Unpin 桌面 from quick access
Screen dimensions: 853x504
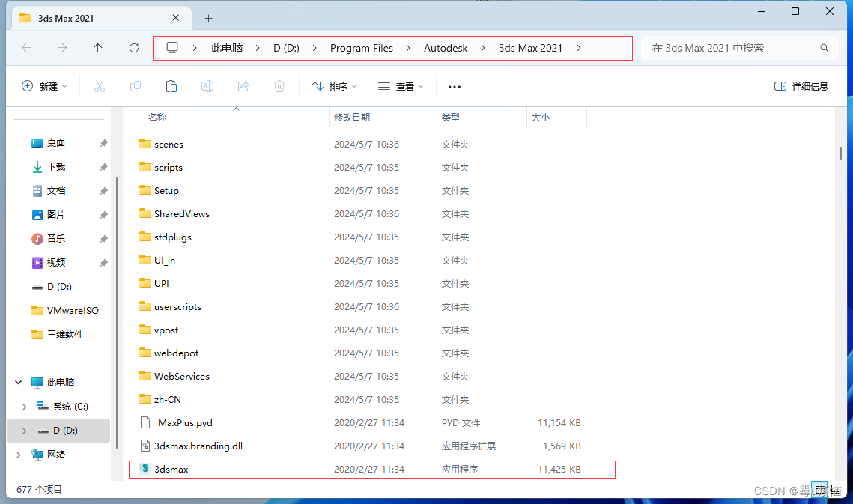click(x=103, y=143)
